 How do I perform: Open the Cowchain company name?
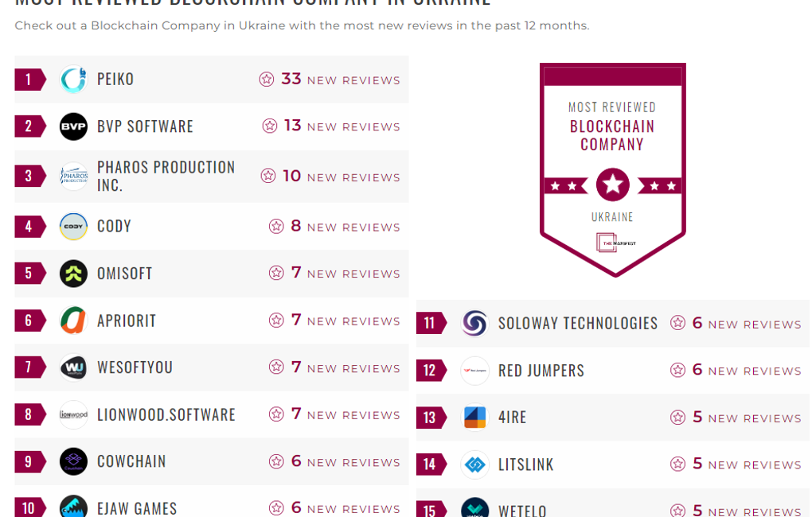[131, 461]
